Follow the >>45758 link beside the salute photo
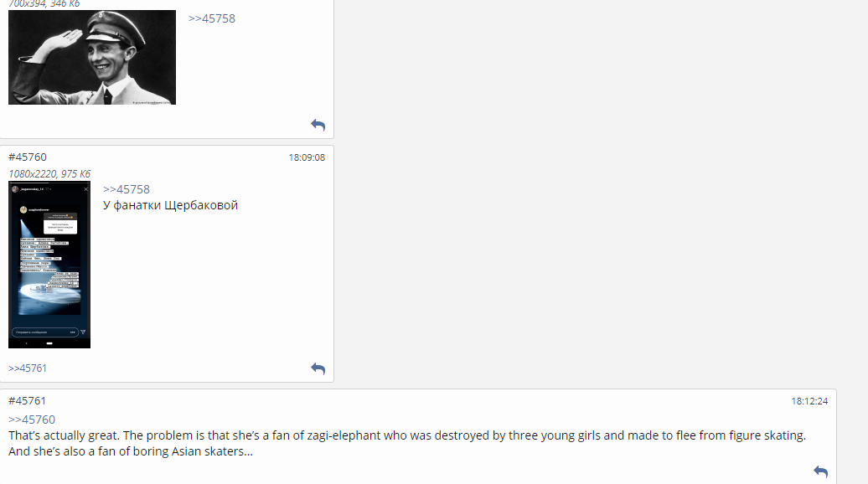This screenshot has height=484, width=868. tap(211, 18)
